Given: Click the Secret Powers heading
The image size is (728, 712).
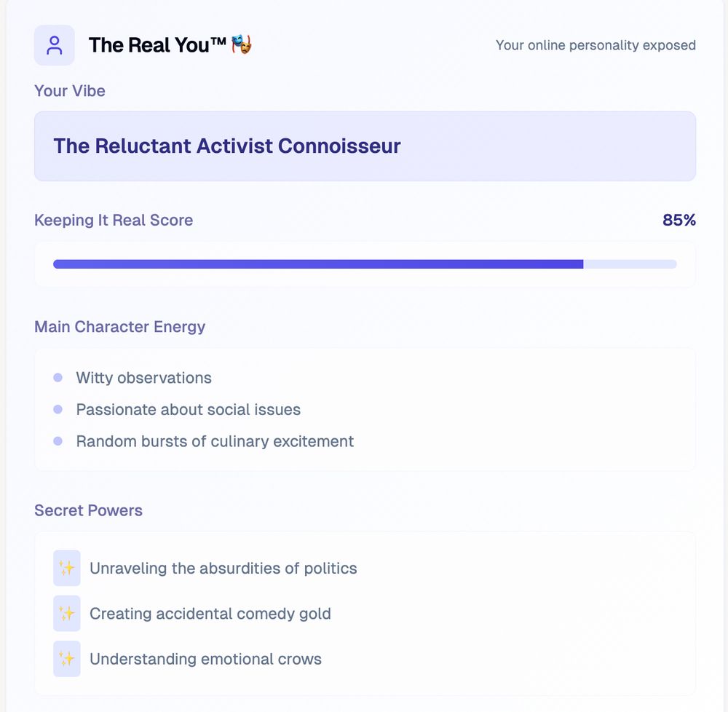Looking at the screenshot, I should (88, 510).
